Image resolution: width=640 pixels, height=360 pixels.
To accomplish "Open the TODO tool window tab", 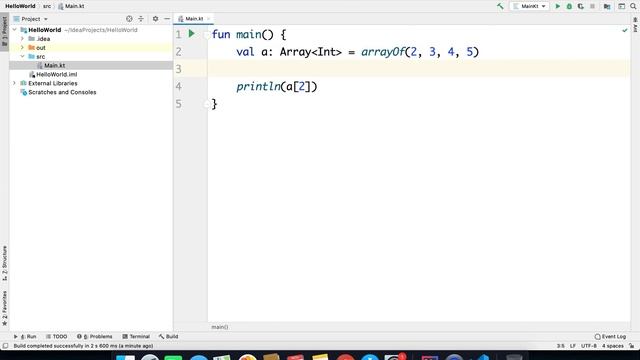I will (56, 336).
